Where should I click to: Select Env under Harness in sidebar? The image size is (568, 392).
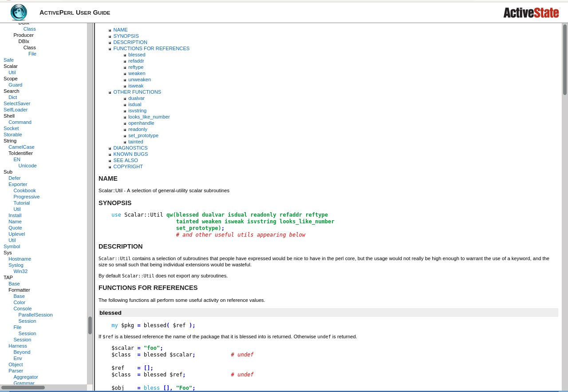(17, 358)
